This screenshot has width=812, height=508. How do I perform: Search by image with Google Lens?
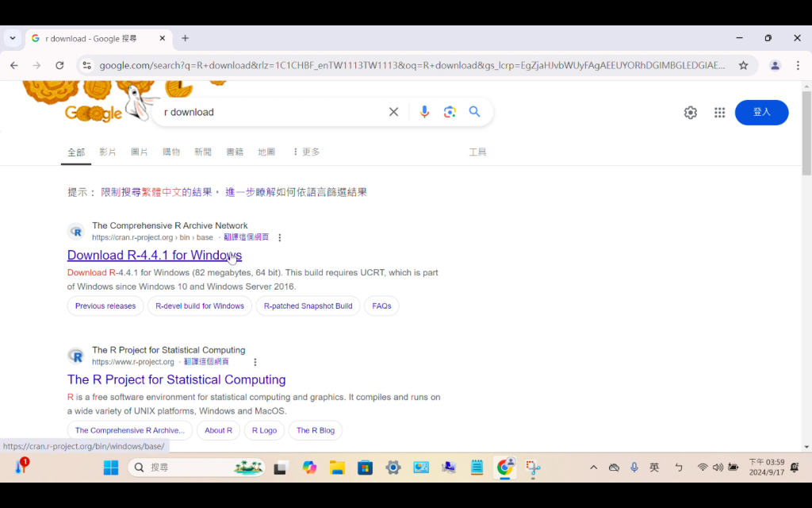pyautogui.click(x=450, y=112)
